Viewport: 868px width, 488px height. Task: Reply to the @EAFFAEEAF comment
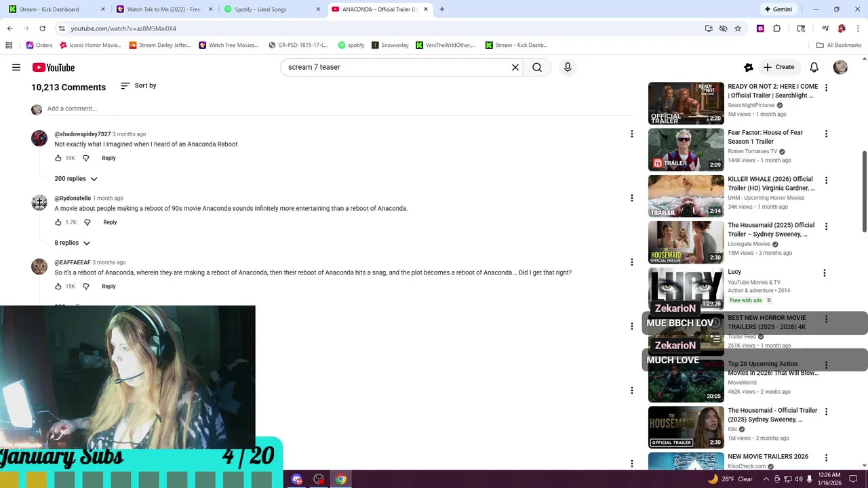[108, 287]
